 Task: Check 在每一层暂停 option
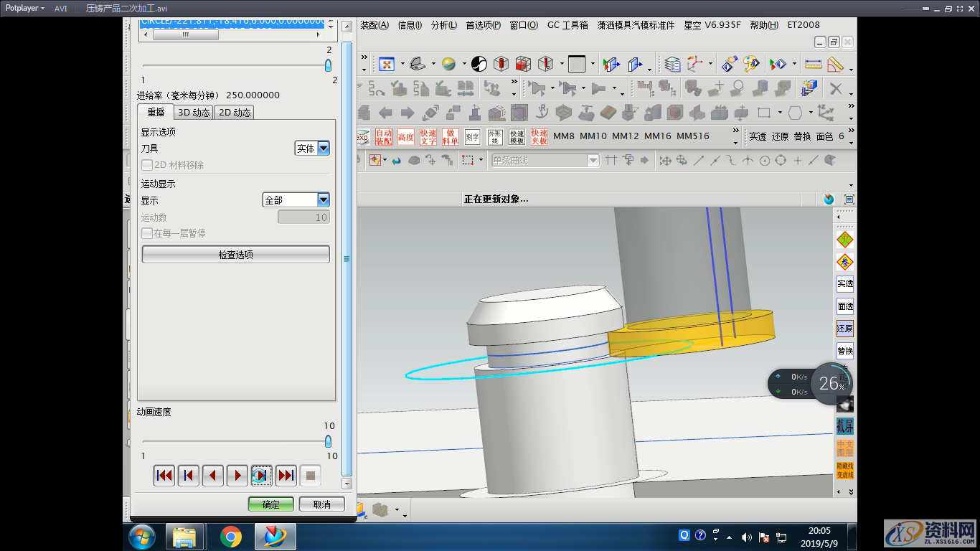pyautogui.click(x=146, y=232)
